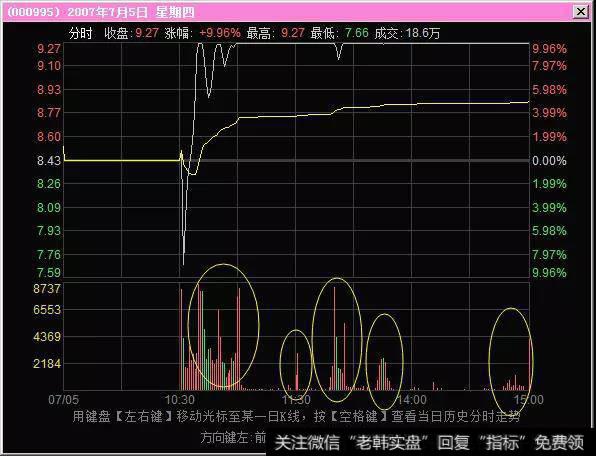Click the 涨幅 +9.96% value
The height and width of the screenshot is (456, 596).
(x=220, y=33)
